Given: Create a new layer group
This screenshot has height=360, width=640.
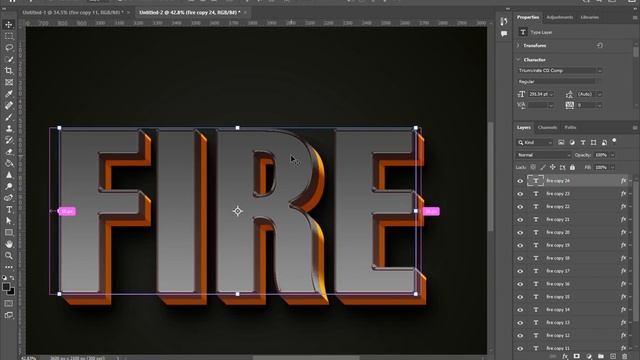Looking at the screenshot, I should click(600, 356).
